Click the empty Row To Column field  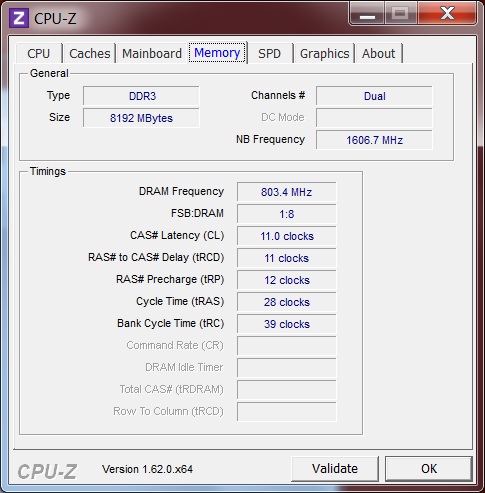point(287,412)
